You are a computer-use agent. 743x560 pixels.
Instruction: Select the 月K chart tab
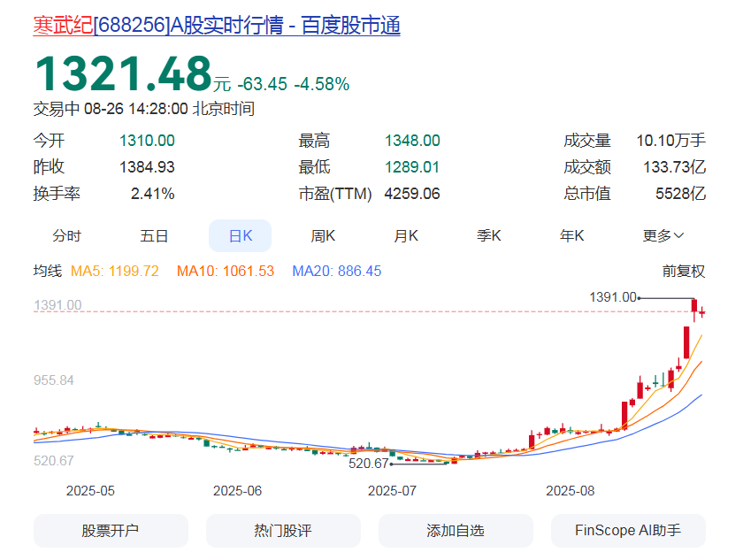[406, 235]
